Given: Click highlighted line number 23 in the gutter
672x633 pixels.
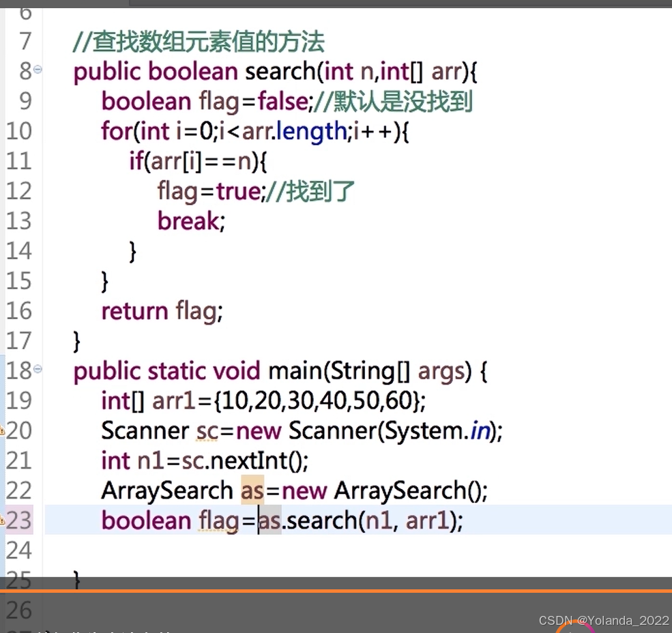Looking at the screenshot, I should (x=19, y=520).
